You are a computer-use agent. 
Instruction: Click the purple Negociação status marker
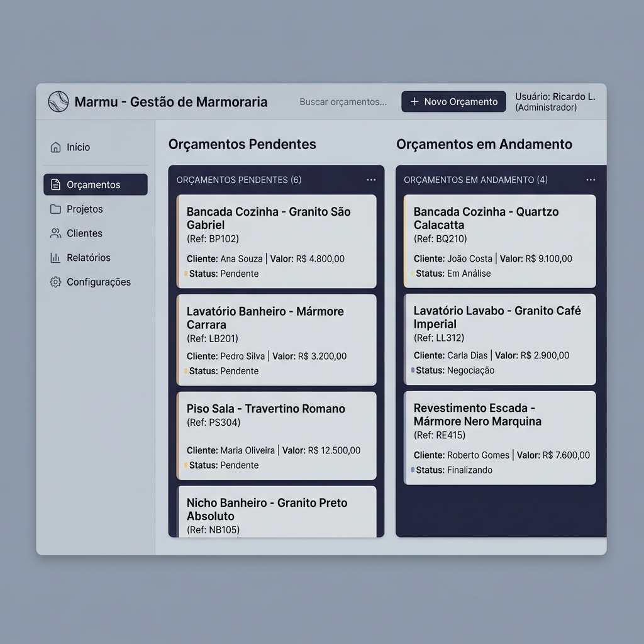tap(413, 370)
